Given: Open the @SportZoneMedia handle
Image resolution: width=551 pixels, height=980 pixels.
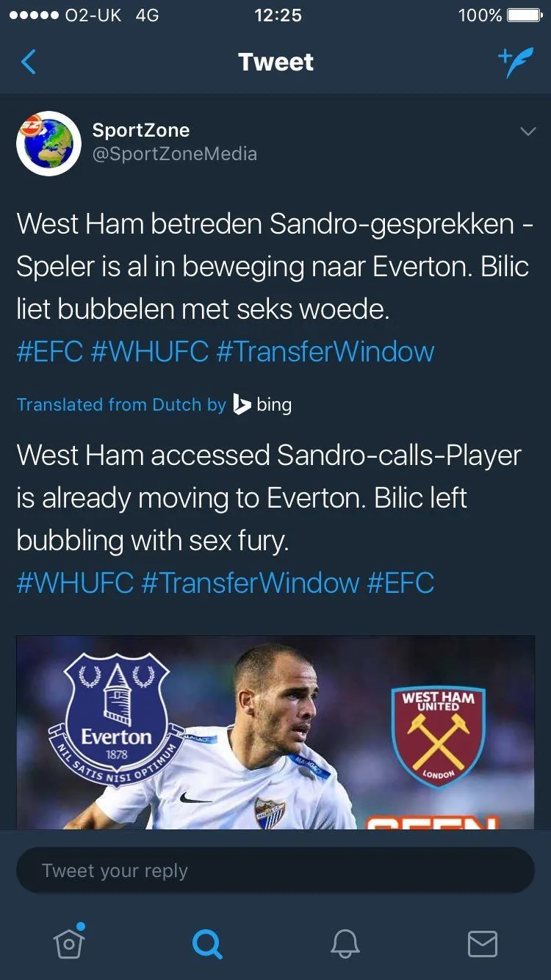Looking at the screenshot, I should pyautogui.click(x=174, y=154).
